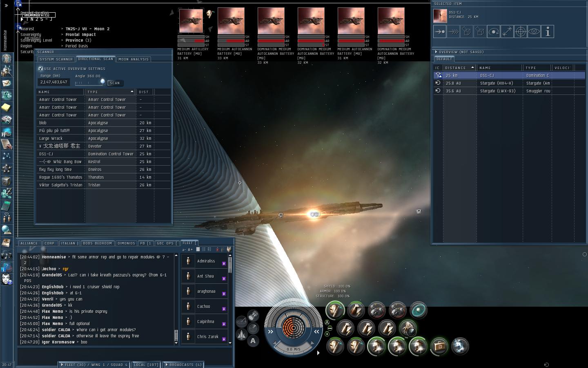Open ship scanner radar-dish HUD button
This screenshot has width=588, height=368.
[x=253, y=328]
